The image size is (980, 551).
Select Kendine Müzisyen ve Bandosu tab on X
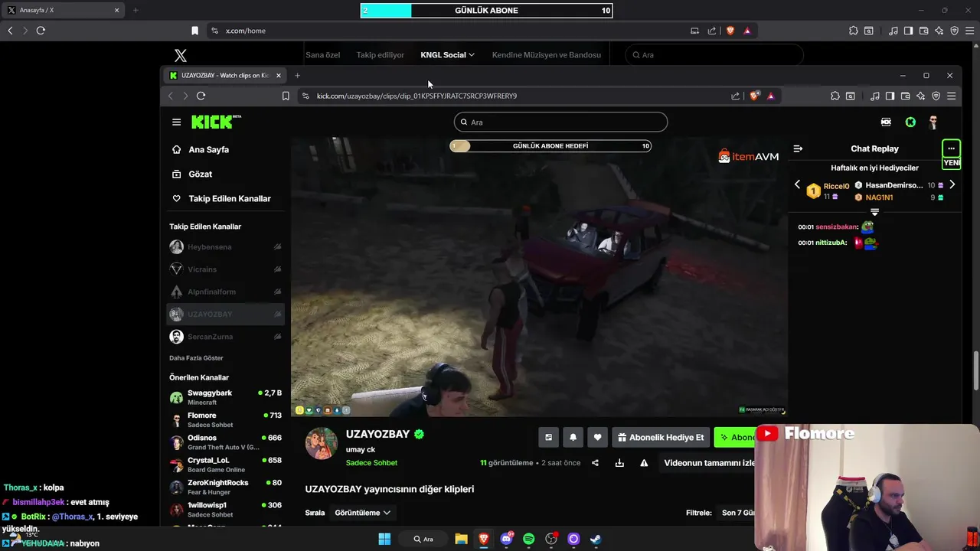tap(546, 55)
